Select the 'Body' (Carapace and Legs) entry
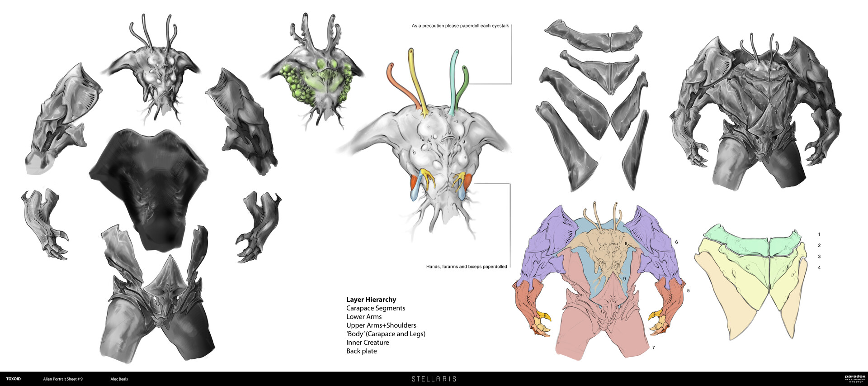Screen dimensions: 868x386 (x=386, y=334)
